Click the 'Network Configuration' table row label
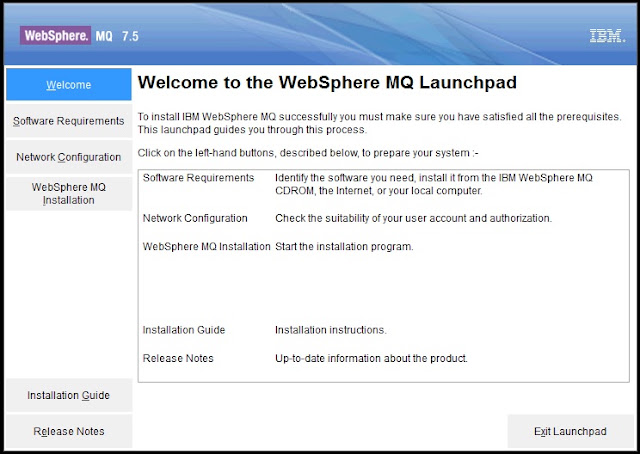640x454 pixels. 195,218
